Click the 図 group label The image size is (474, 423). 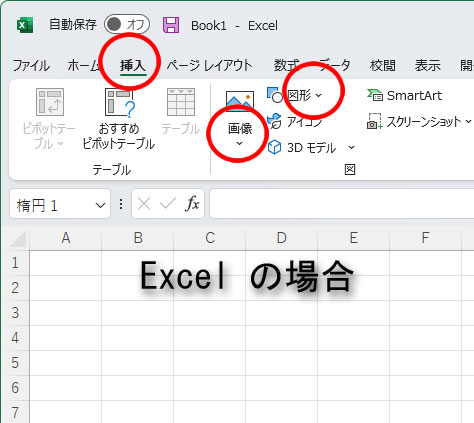(350, 170)
